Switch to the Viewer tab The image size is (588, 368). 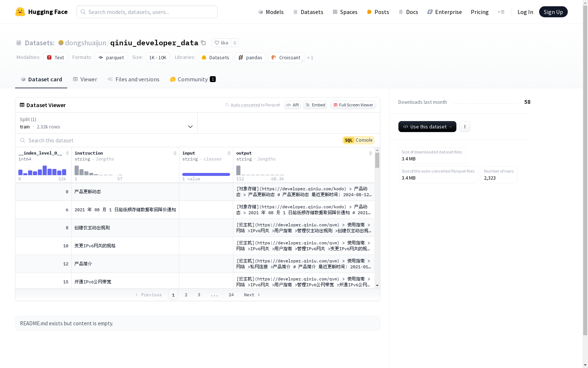pyautogui.click(x=85, y=79)
